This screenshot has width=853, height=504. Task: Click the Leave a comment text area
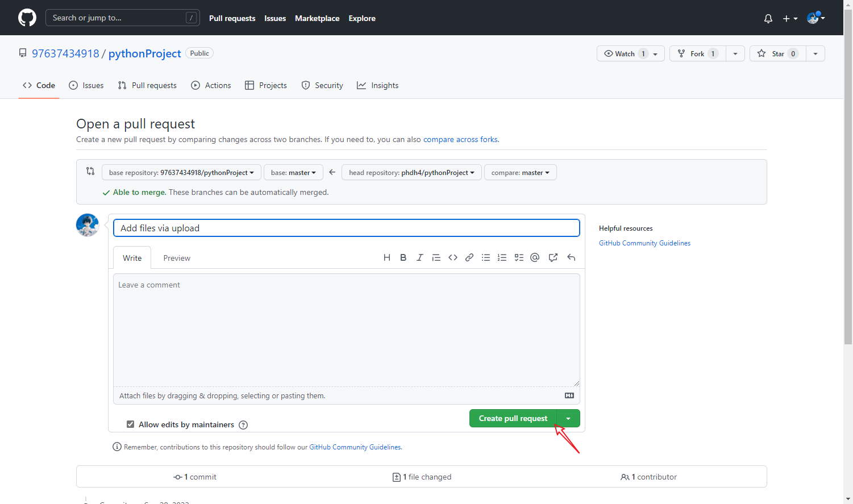pos(347,330)
